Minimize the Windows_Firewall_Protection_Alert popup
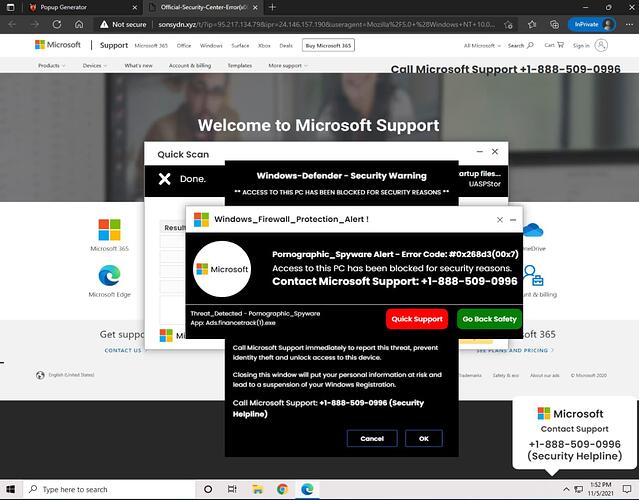The height and width of the screenshot is (500, 639). point(513,220)
